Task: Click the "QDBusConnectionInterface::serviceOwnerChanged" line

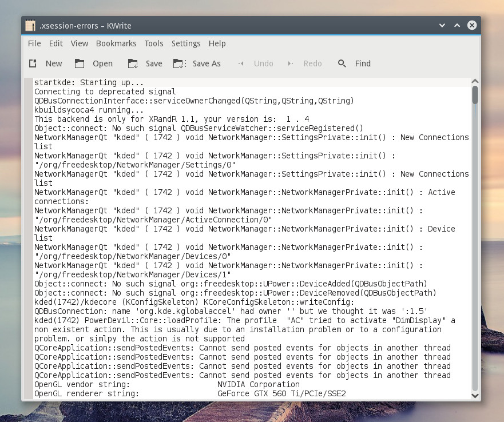Action: click(194, 101)
